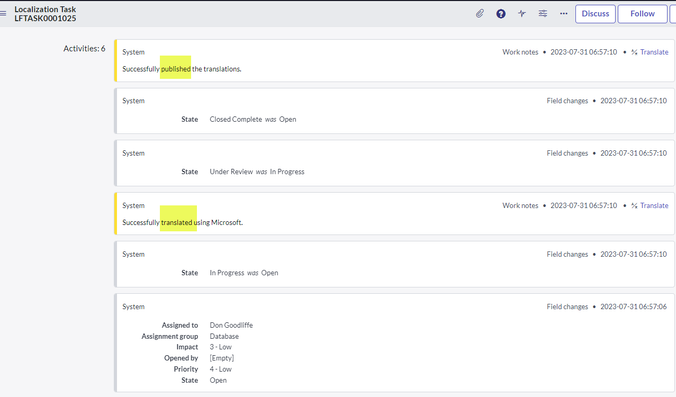
Task: Click the 'Assignment group' field label
Action: coord(170,336)
